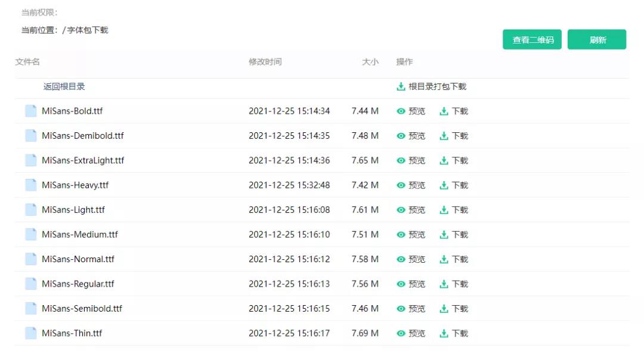Click preview eye icon for MiSans-Thin.ttf
644x351 pixels.
coord(401,333)
